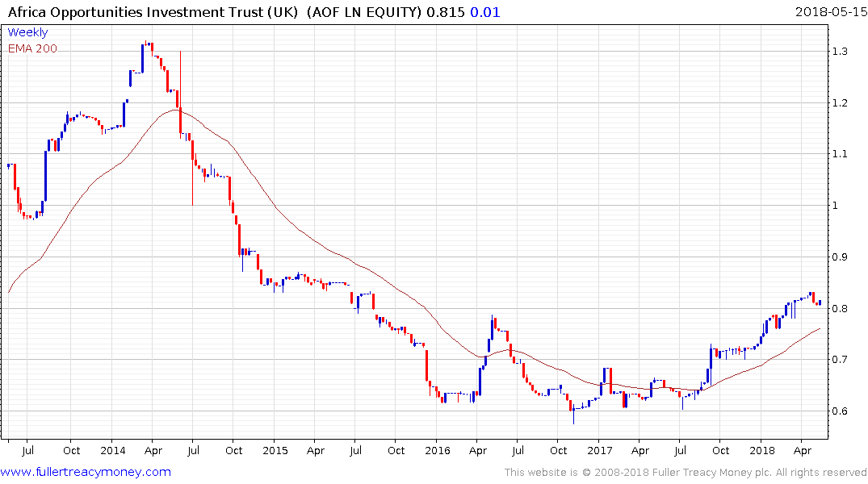Click the copyright notice 'Fuller Treacy Money plc'
This screenshot has height=484, width=868.
pyautogui.click(x=712, y=473)
